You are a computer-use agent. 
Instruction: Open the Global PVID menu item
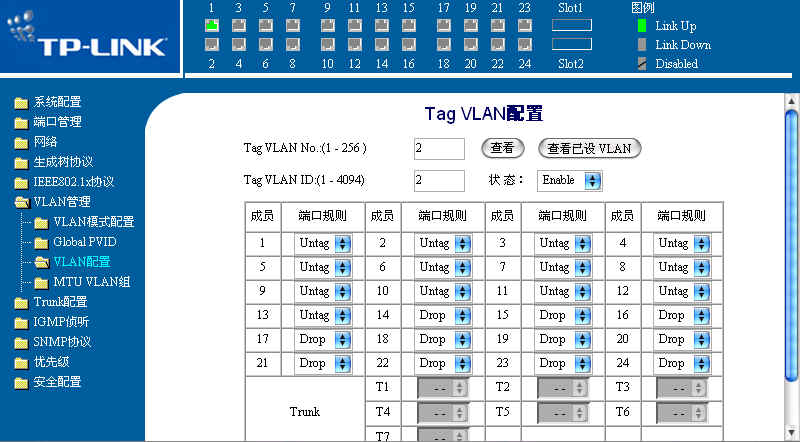point(84,242)
